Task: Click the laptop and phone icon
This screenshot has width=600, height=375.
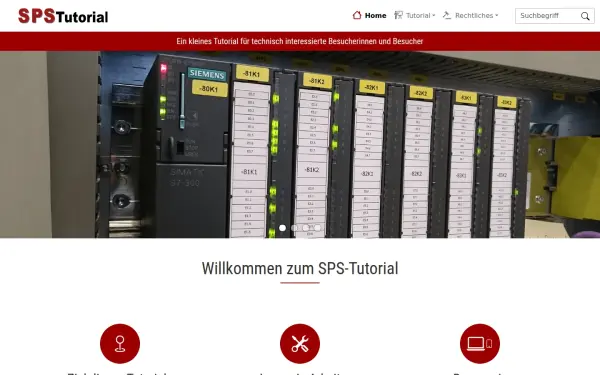Action: pyautogui.click(x=480, y=344)
